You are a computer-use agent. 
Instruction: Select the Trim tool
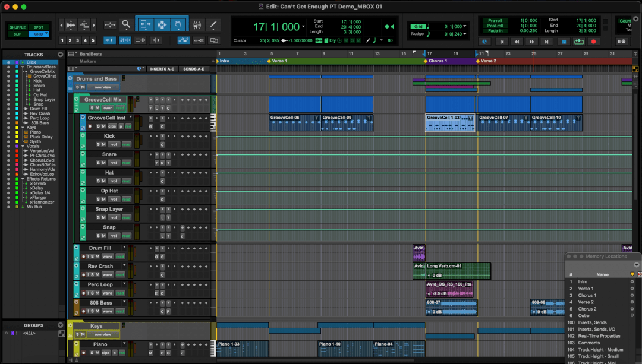(144, 25)
